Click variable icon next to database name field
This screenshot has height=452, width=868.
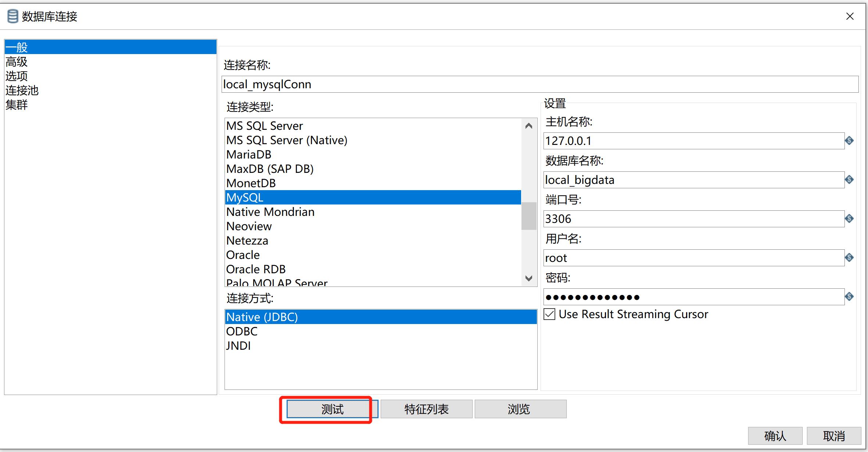849,179
